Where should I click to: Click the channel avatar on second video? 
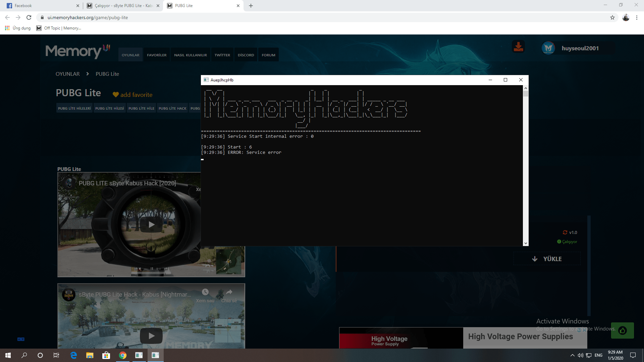coord(69,295)
